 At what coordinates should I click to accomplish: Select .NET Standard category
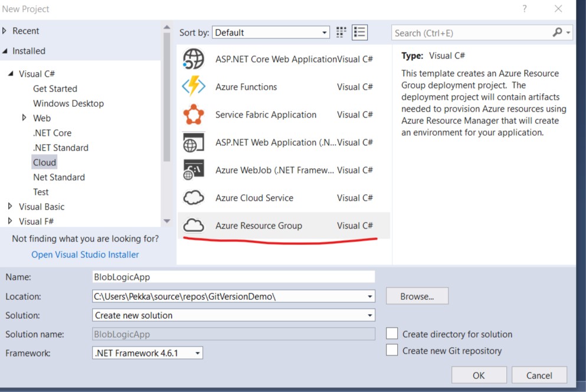61,148
